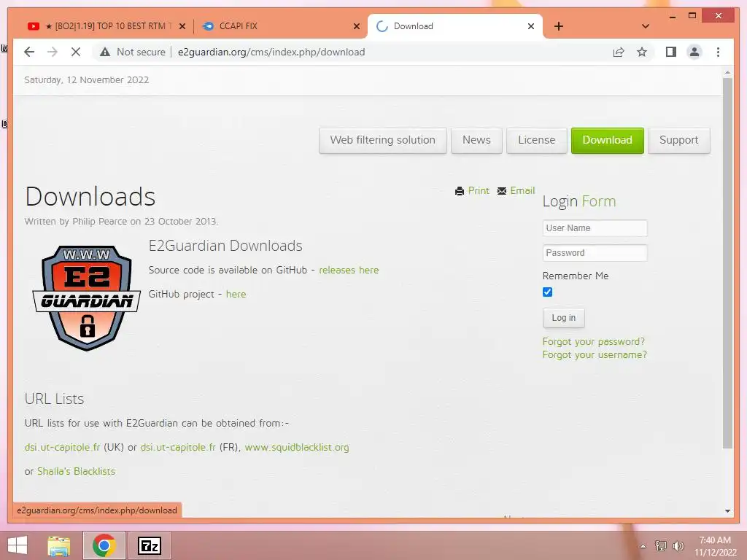Open Shalla's Blacklists link
Screen dimensions: 747x560
[76, 471]
